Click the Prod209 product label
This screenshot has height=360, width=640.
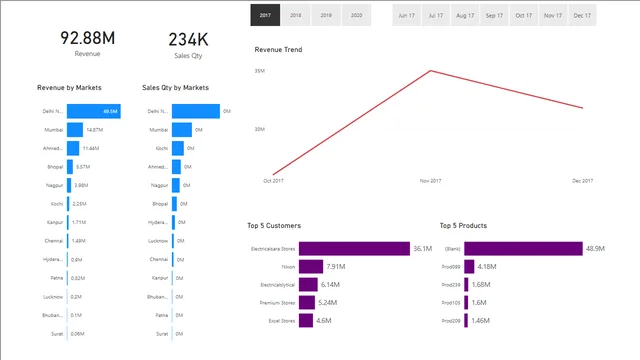pyautogui.click(x=451, y=321)
